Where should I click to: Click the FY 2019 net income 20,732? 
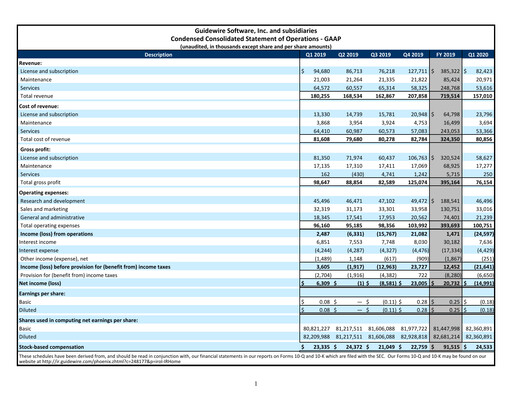(x=452, y=283)
